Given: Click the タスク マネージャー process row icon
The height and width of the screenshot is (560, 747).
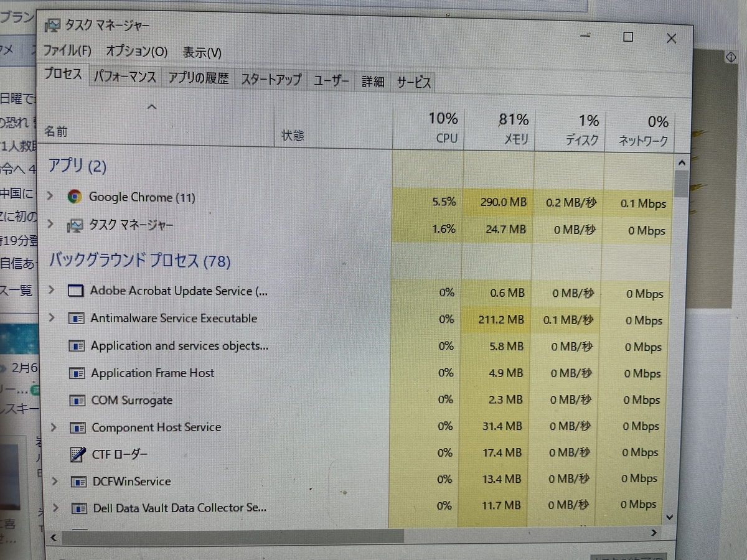Looking at the screenshot, I should pos(74,225).
